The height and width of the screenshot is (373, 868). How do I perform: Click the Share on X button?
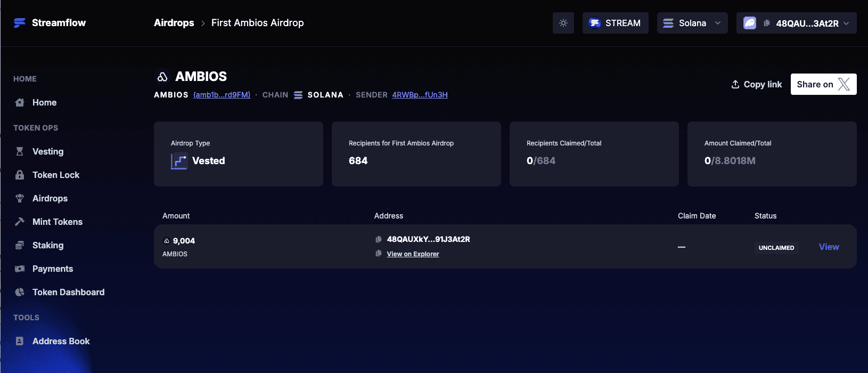(823, 84)
